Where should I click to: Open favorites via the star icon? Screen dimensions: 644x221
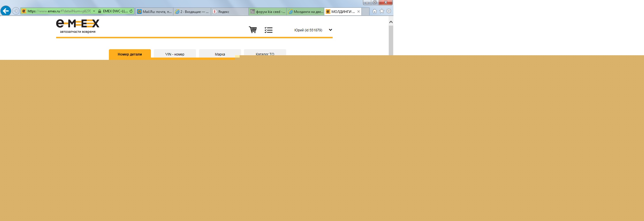(382, 11)
